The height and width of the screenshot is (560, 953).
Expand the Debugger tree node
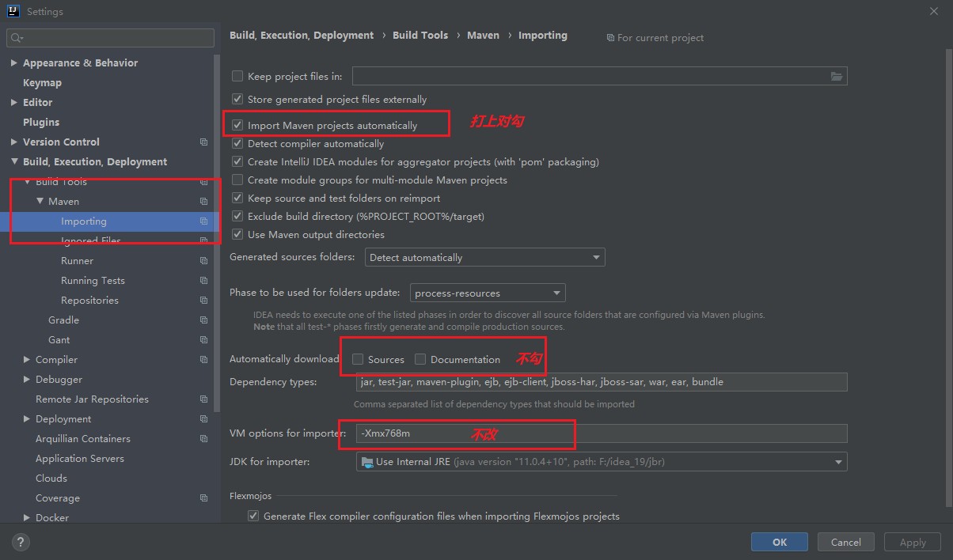(x=27, y=380)
